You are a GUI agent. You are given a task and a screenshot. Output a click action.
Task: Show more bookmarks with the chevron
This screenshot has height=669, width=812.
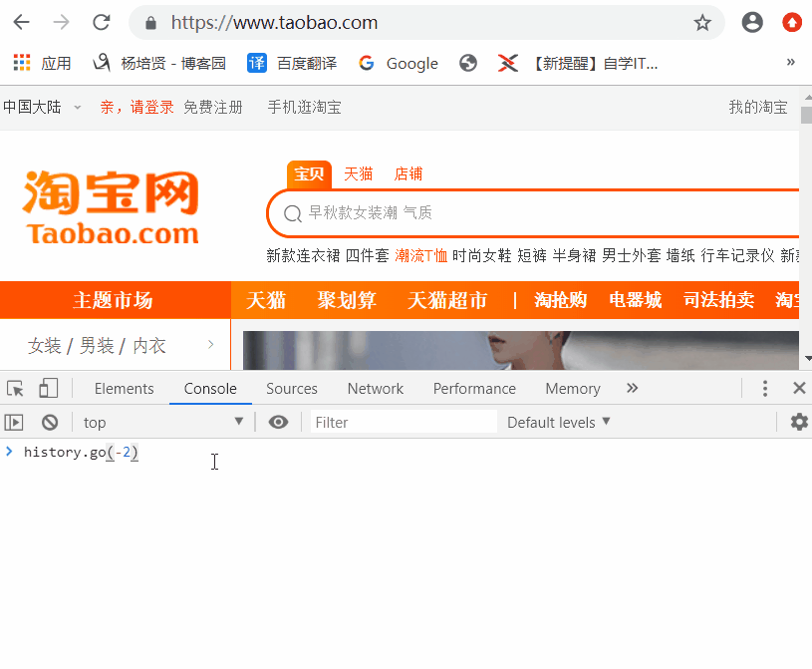[x=790, y=63]
